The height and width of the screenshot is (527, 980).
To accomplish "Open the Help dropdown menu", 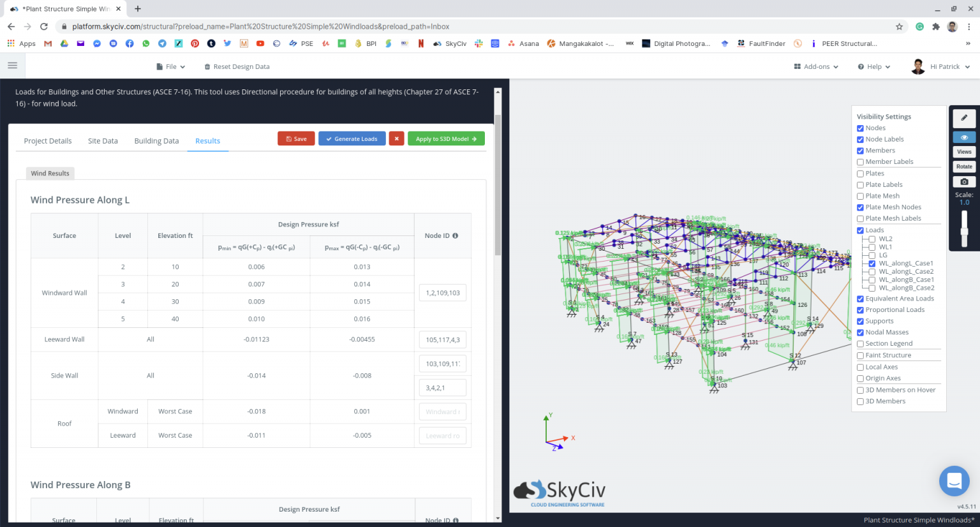I will [x=874, y=66].
